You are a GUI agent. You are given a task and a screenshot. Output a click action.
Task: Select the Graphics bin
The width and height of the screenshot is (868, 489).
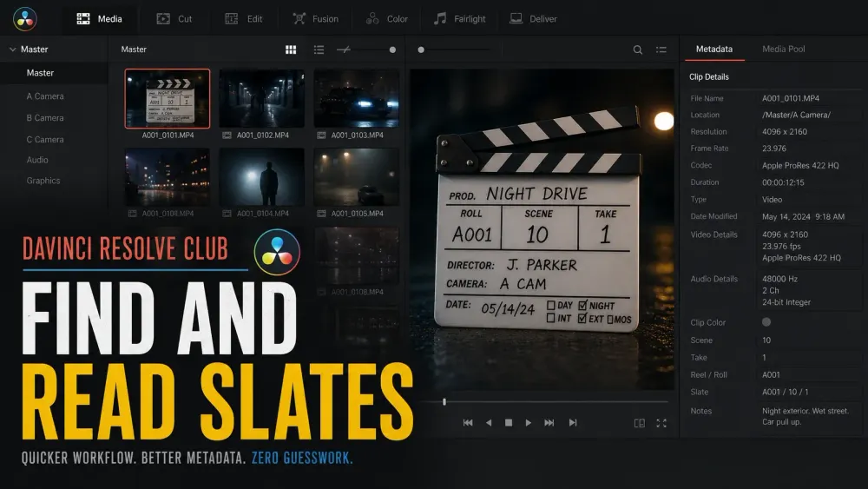[x=43, y=180]
